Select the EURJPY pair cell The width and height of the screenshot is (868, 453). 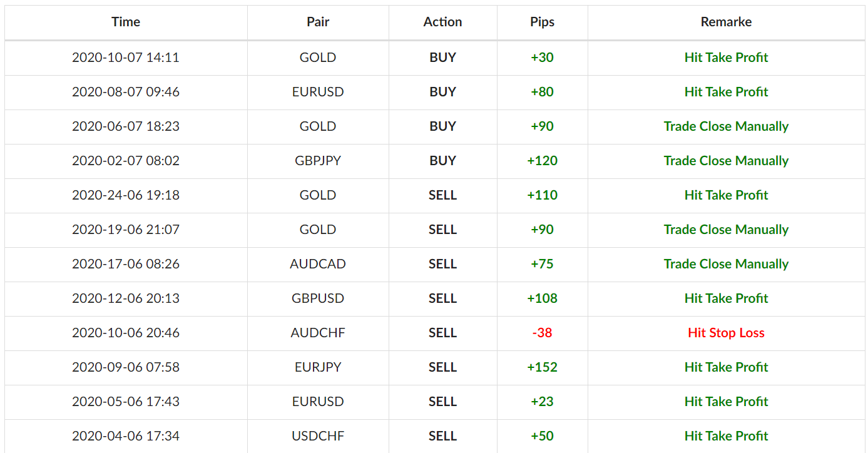coord(318,367)
